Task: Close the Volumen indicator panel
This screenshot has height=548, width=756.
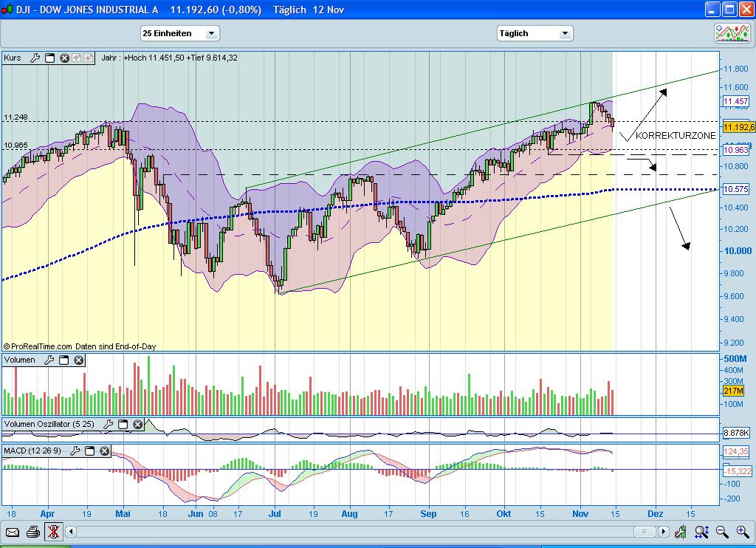Action: click(x=76, y=360)
